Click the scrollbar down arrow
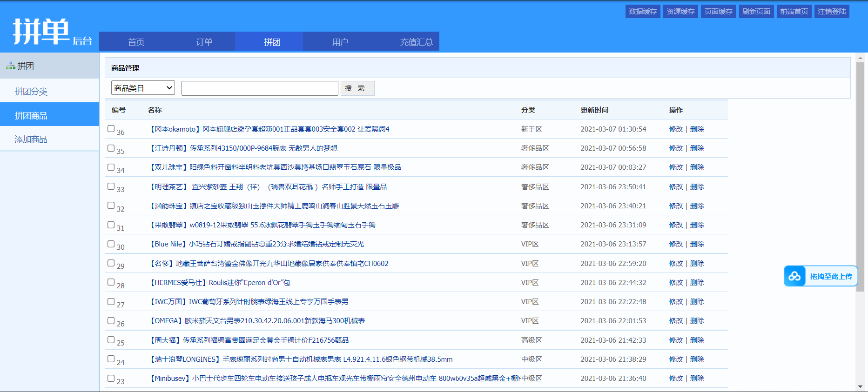Viewport: 868px width, 392px height. pos(860,386)
